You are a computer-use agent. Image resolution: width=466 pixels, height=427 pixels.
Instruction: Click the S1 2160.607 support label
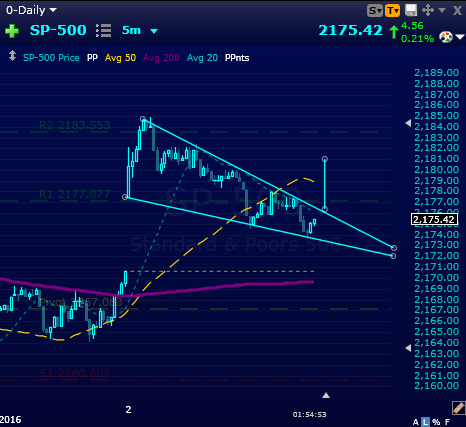coord(75,373)
